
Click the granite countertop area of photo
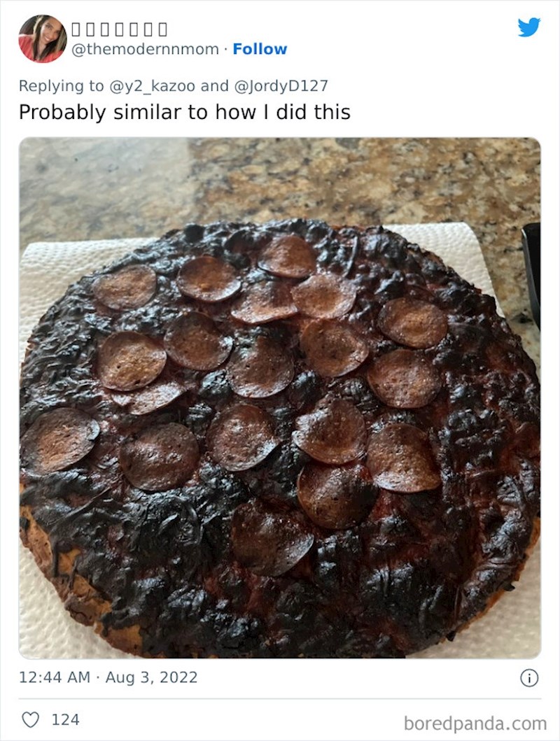(x=283, y=180)
